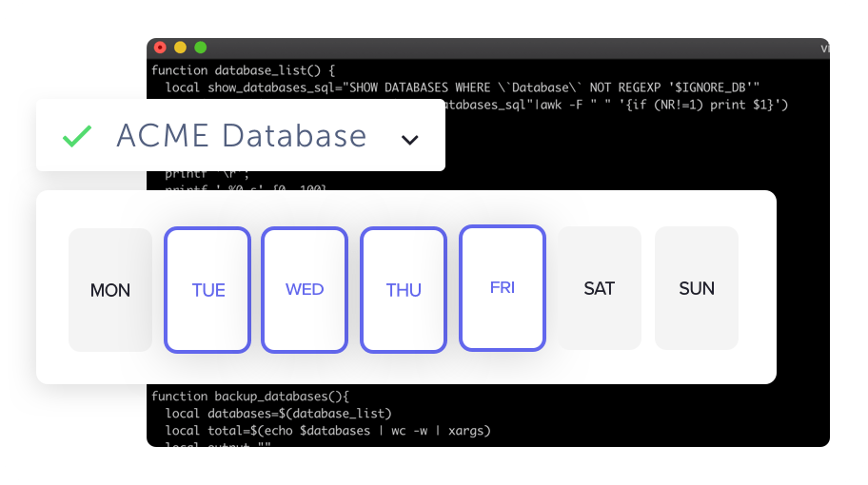Click the 'function backup_databases()' code line
868x485 pixels.
click(x=251, y=396)
